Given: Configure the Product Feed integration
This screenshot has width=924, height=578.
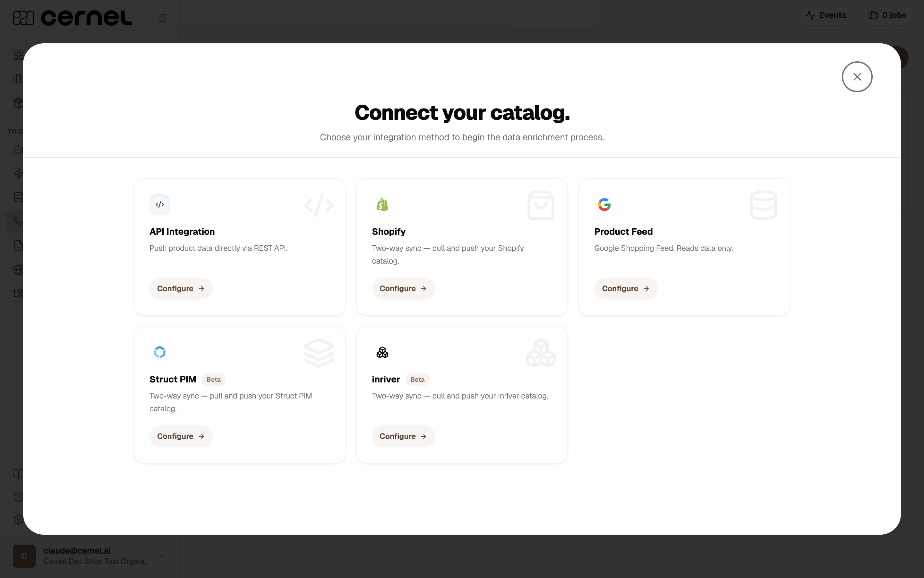Looking at the screenshot, I should [x=625, y=289].
